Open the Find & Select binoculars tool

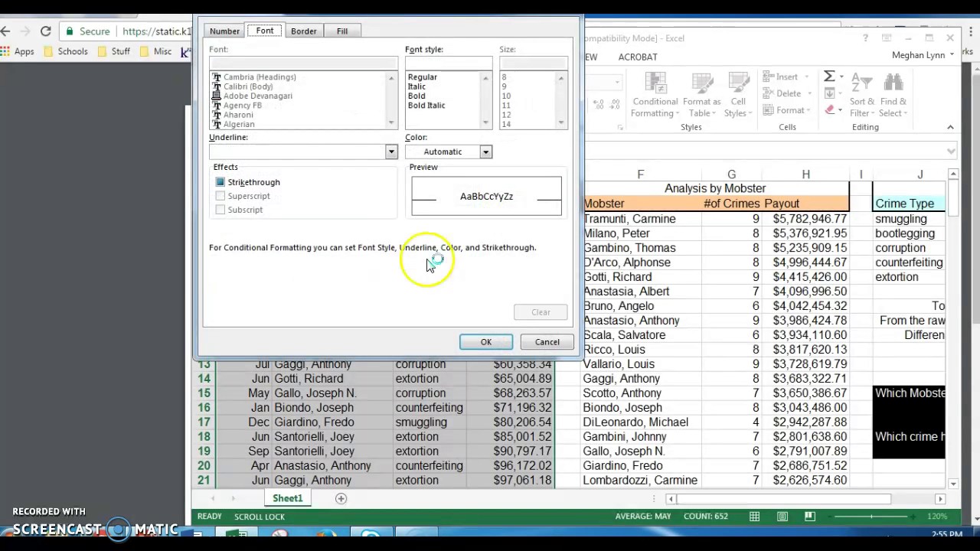[893, 96]
